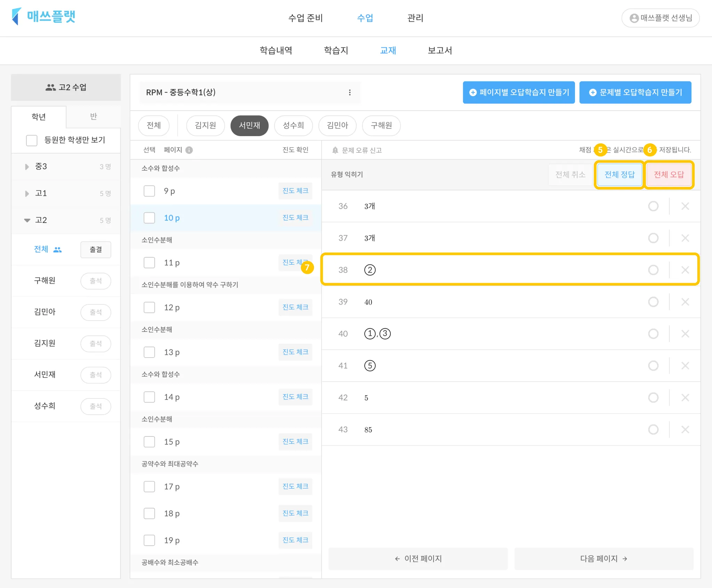The height and width of the screenshot is (588, 712).
Task: Mark question 36 correct with circle icon
Action: pyautogui.click(x=653, y=206)
